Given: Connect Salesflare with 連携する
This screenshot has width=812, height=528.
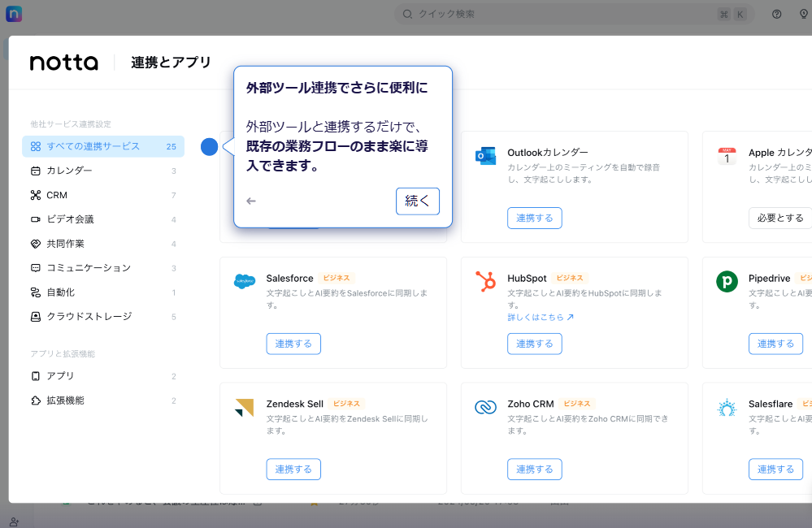Looking at the screenshot, I should pyautogui.click(x=775, y=470).
